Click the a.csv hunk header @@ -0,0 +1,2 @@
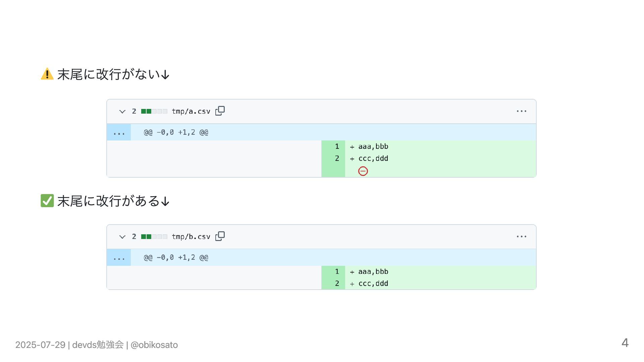Viewport: 644px width, 362px height. click(x=176, y=132)
